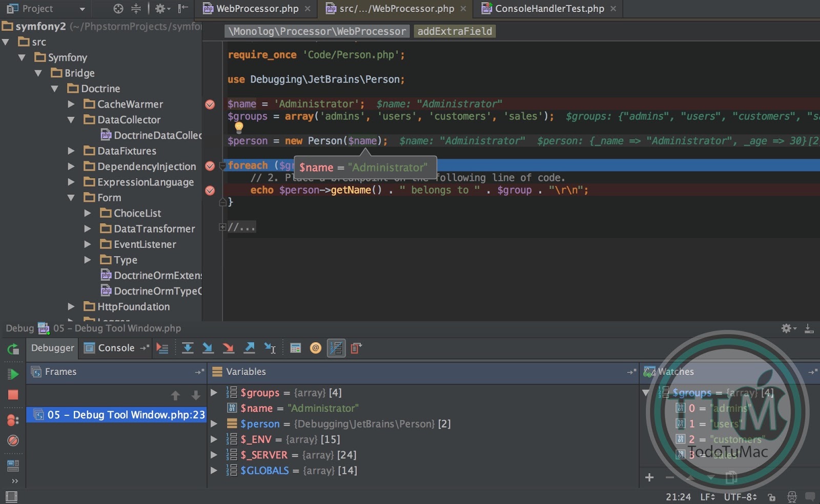Click the pin icon next to Console tab
Image resolution: width=820 pixels, height=504 pixels.
(x=145, y=348)
